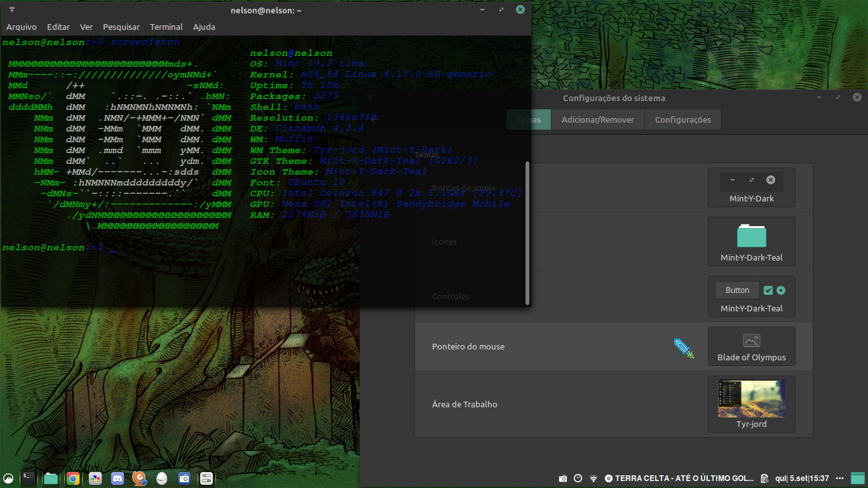
Task: Click the terminal's vertical scrollbar
Action: (527, 233)
